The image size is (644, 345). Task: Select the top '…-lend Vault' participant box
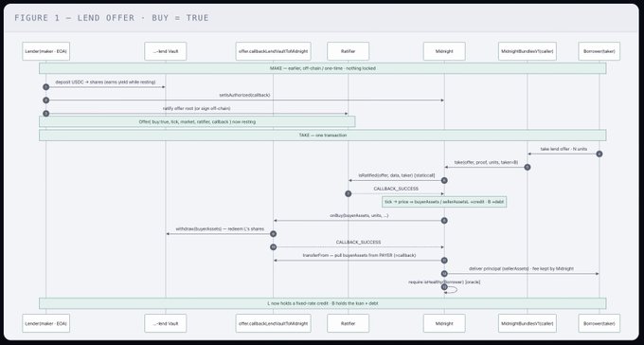166,51
